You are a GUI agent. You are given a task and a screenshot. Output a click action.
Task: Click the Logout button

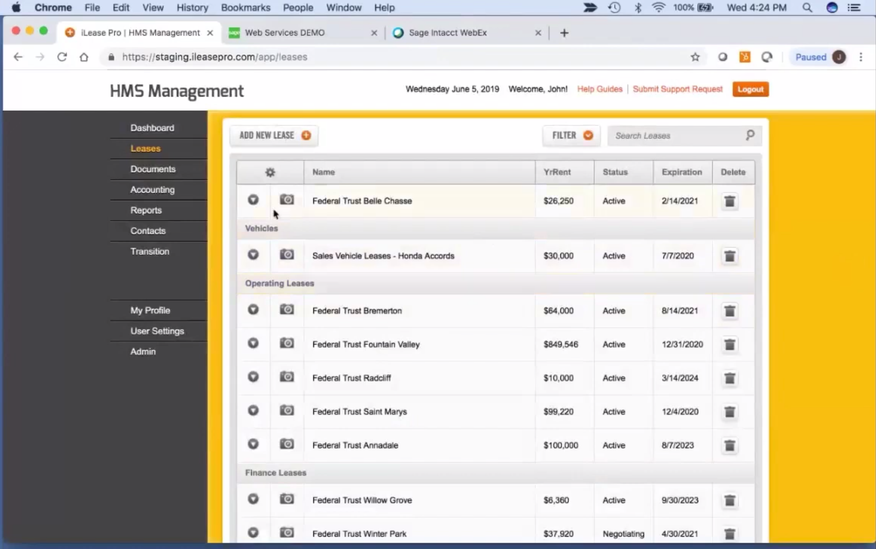coord(750,89)
